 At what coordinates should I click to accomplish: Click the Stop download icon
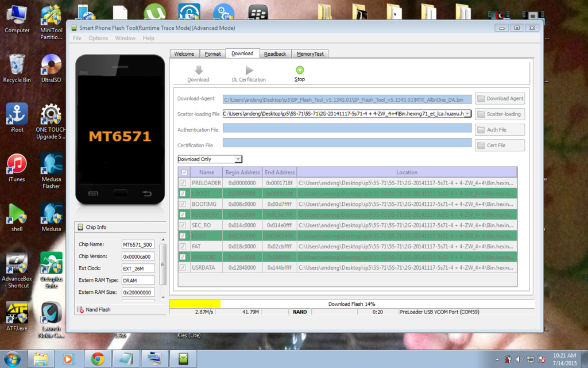[300, 70]
